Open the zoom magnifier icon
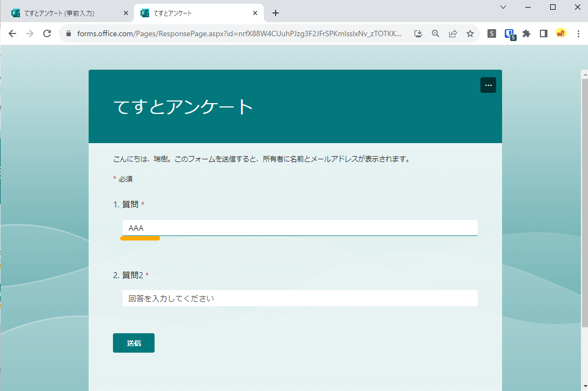Screen dimensions: 588x391 click(x=436, y=33)
